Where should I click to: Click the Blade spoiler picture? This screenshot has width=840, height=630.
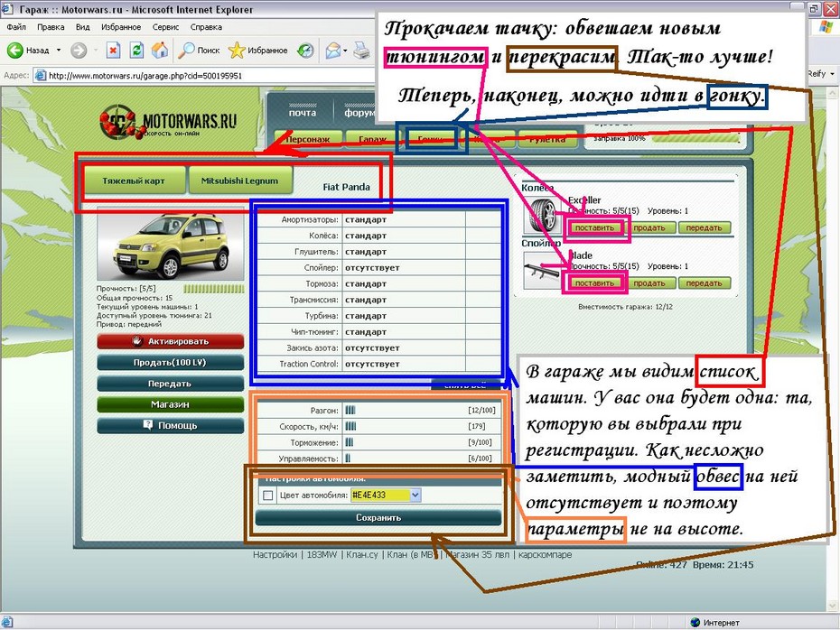pyautogui.click(x=543, y=269)
